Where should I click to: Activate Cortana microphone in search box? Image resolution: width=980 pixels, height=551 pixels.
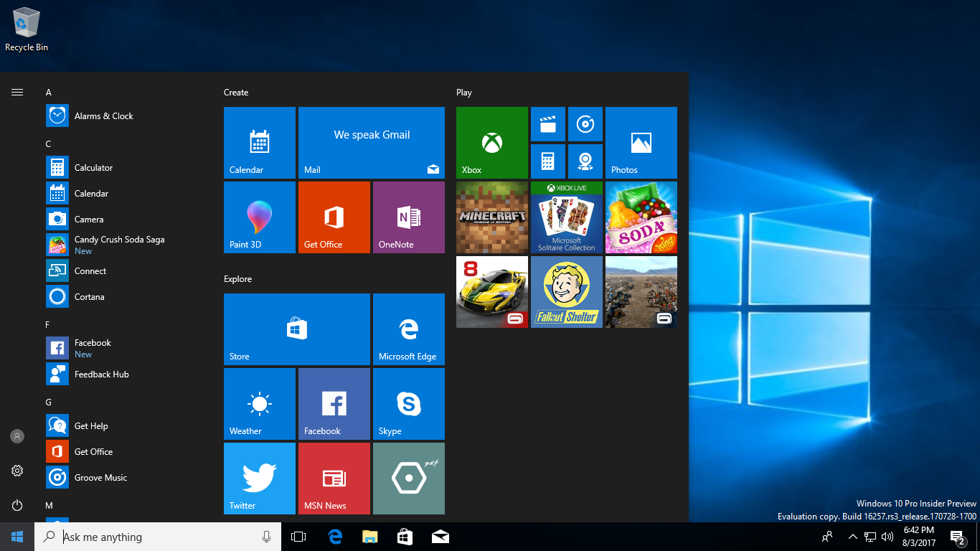click(267, 537)
